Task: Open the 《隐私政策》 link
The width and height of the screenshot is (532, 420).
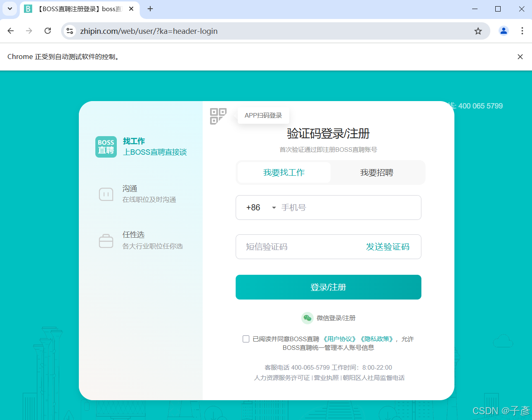Action: 376,339
